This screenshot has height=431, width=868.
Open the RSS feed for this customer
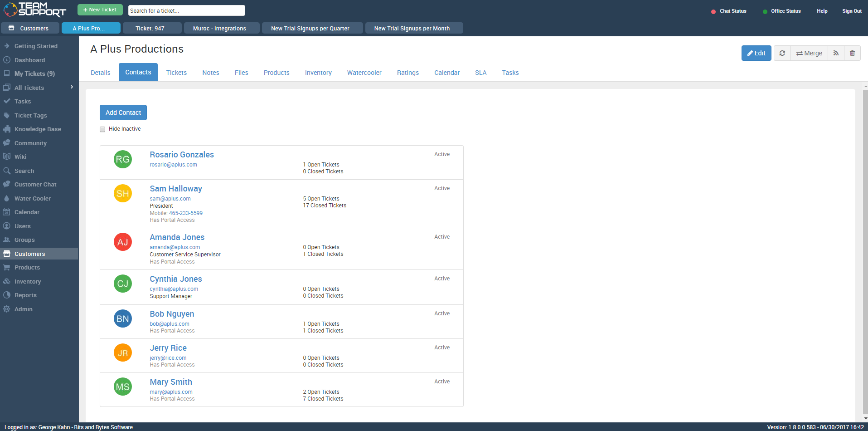click(x=835, y=53)
